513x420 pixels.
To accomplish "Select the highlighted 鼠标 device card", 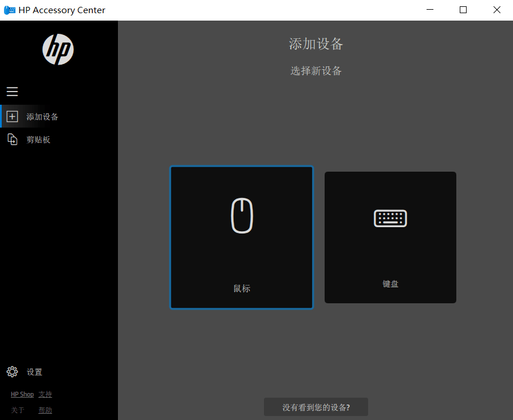I will click(x=241, y=237).
